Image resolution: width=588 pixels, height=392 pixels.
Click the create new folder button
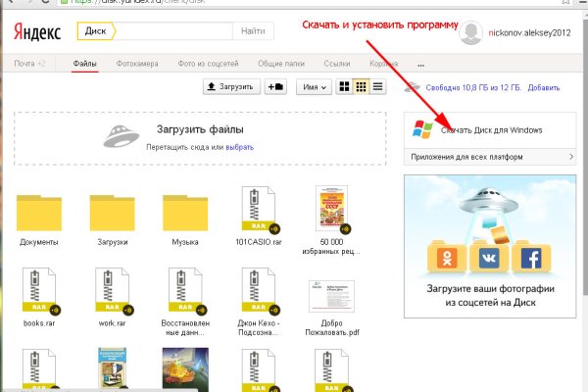[275, 87]
